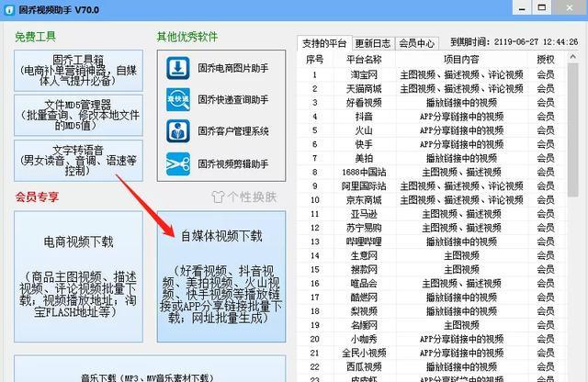Select the 淘宝网 row
Viewport: 588px width, 382px height.
[431, 74]
